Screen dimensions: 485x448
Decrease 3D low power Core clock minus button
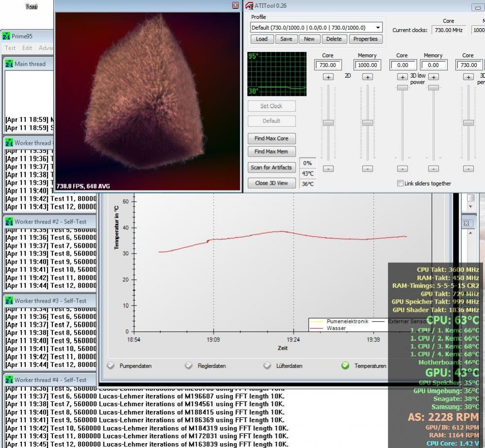click(x=402, y=169)
